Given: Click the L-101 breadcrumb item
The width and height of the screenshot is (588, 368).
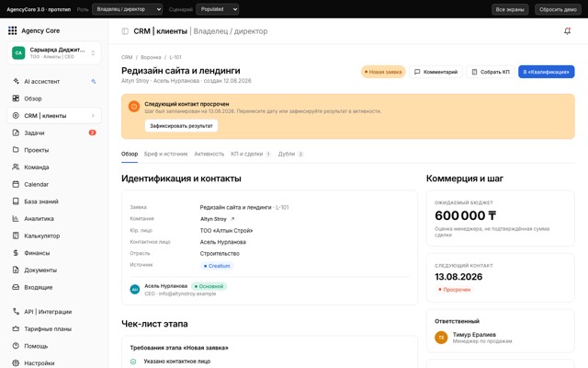Looking at the screenshot, I should click(x=175, y=57).
